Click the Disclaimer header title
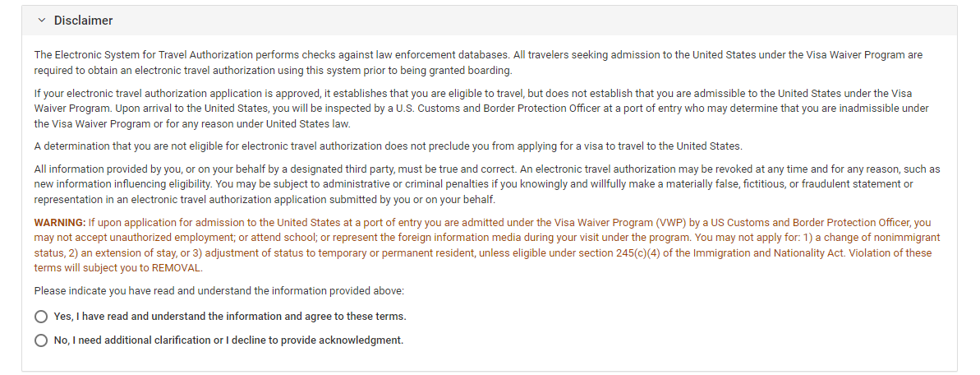 (x=83, y=21)
